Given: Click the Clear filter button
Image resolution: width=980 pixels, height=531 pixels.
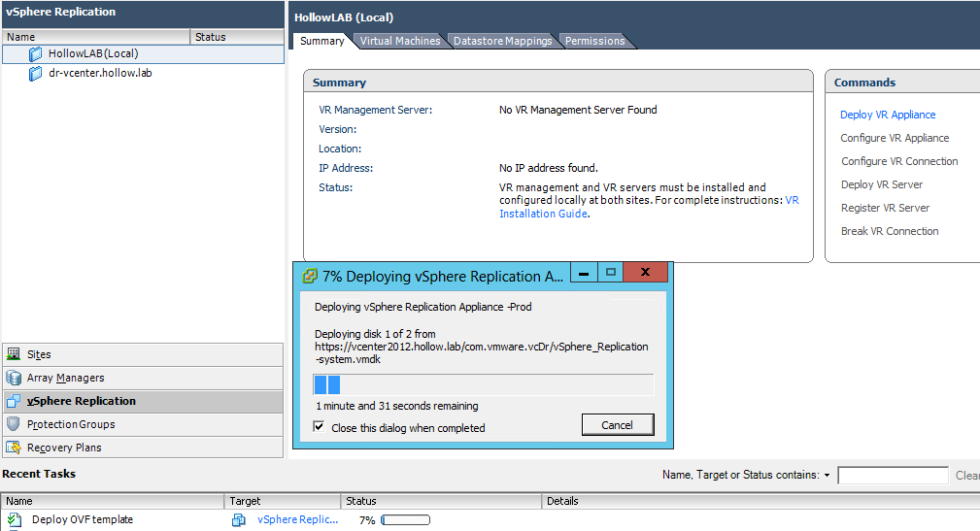Looking at the screenshot, I should tap(967, 476).
